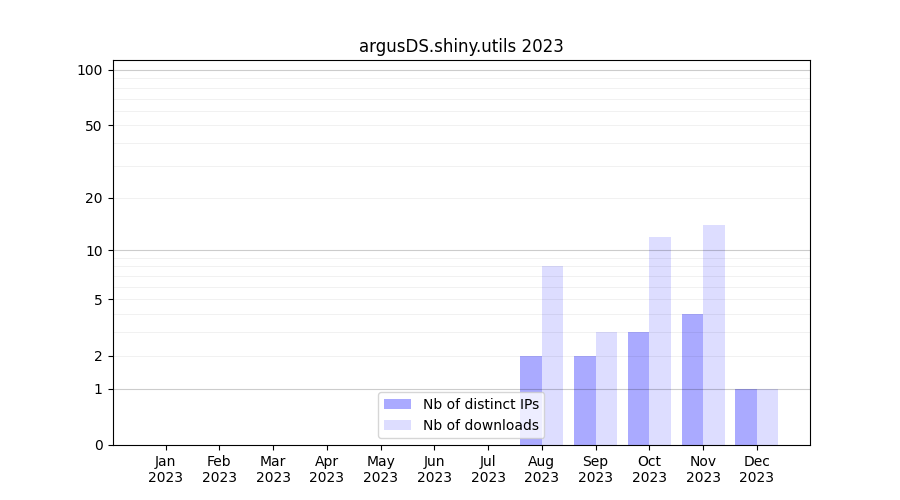This screenshot has height=500, width=900.
Task: Click the 'Dec 2023' x-axis label
Action: [x=756, y=469]
